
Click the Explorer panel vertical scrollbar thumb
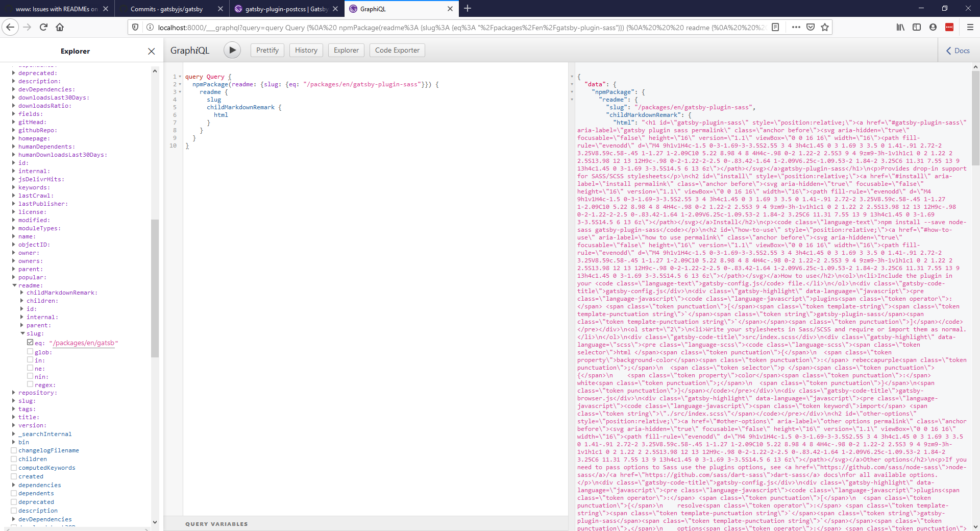click(x=155, y=288)
